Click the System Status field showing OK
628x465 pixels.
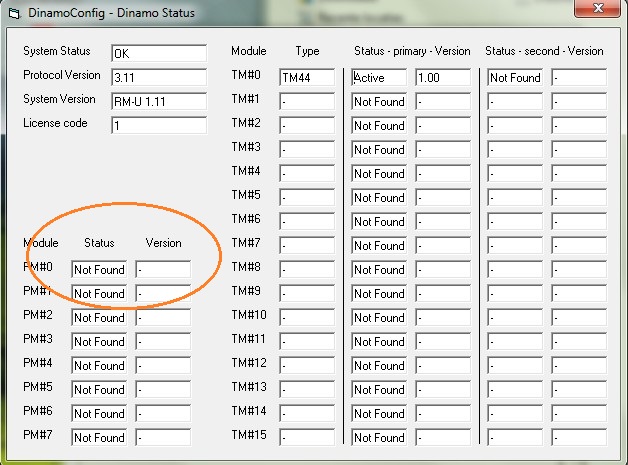pyautogui.click(x=158, y=53)
